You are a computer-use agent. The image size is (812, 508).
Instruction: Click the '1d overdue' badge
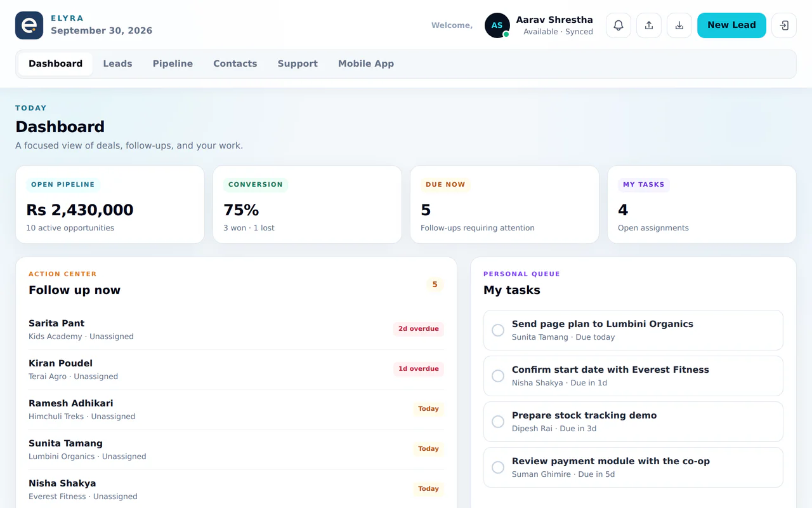419,369
